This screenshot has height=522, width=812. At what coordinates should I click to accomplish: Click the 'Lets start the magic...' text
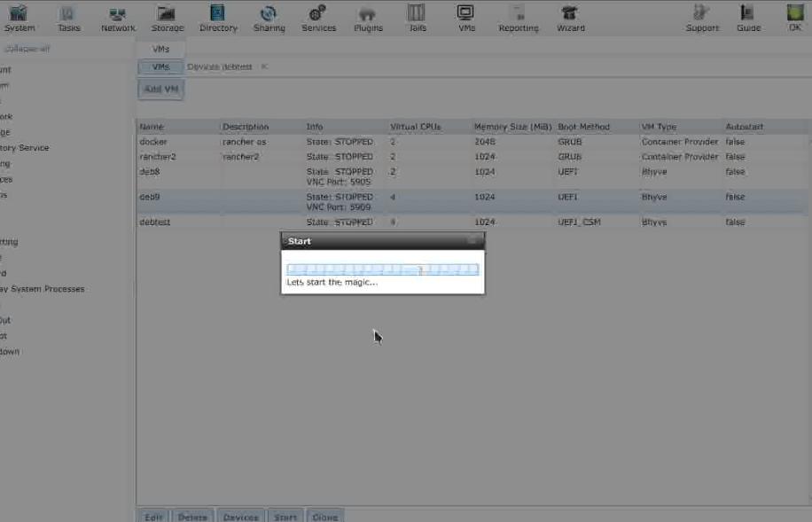click(x=332, y=282)
